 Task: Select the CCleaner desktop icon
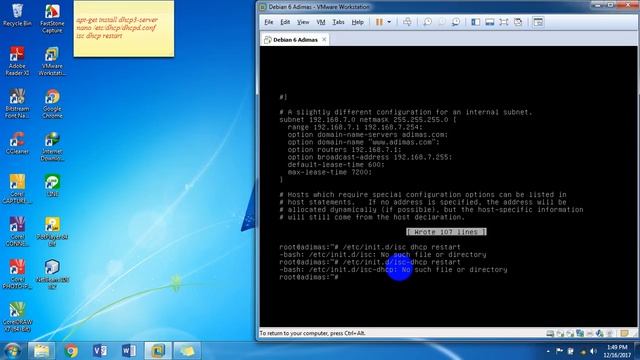coord(17,143)
